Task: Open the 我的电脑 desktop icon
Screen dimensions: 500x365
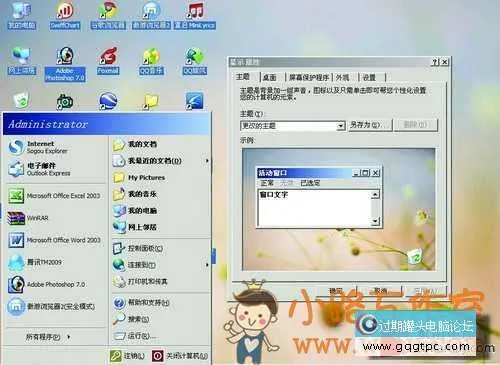Action: (22, 15)
